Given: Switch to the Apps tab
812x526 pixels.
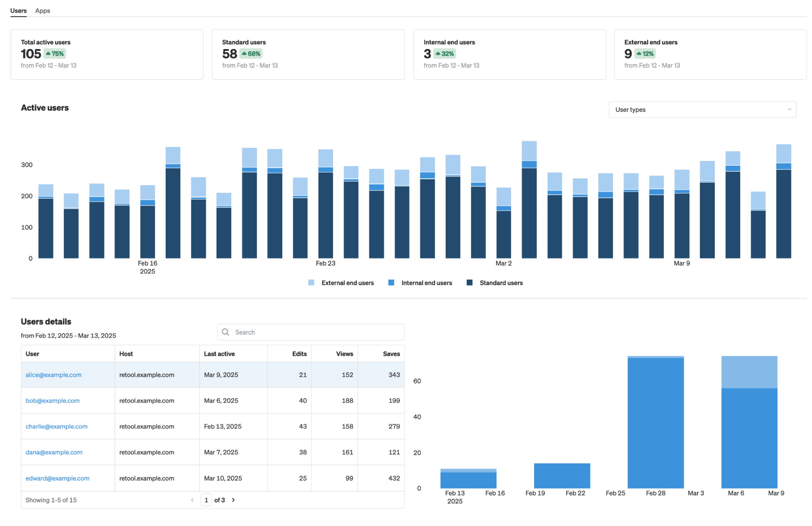Looking at the screenshot, I should (43, 11).
